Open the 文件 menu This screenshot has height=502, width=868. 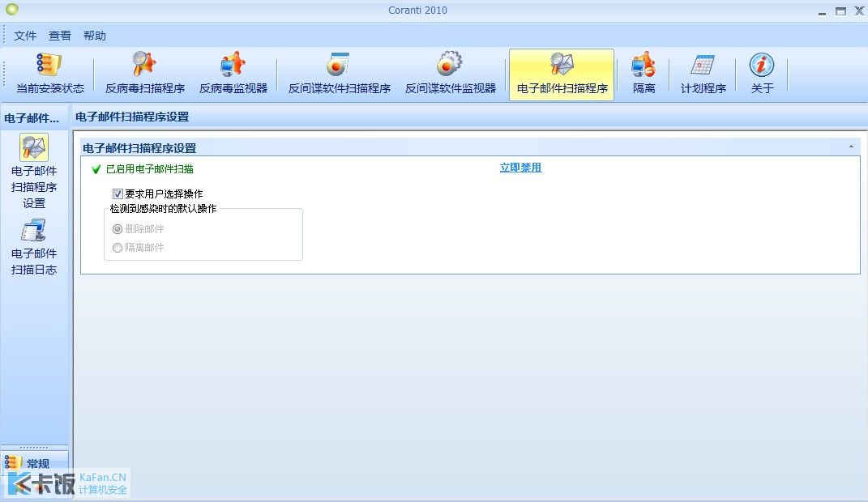25,36
